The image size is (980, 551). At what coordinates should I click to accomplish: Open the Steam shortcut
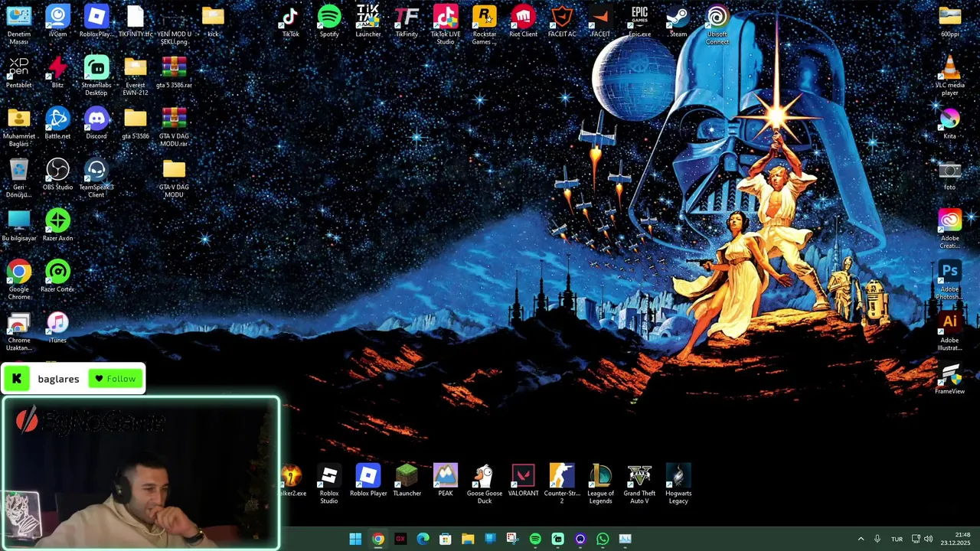(678, 21)
